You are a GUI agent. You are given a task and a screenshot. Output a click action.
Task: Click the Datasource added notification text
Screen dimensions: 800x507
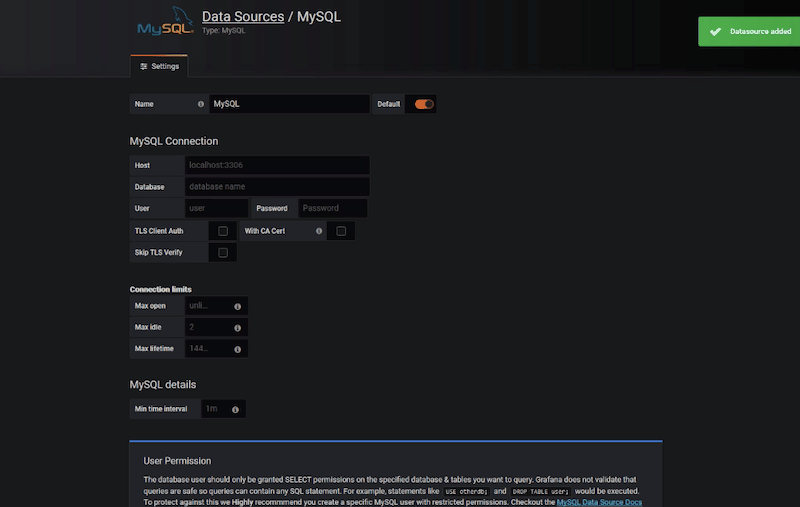click(760, 32)
